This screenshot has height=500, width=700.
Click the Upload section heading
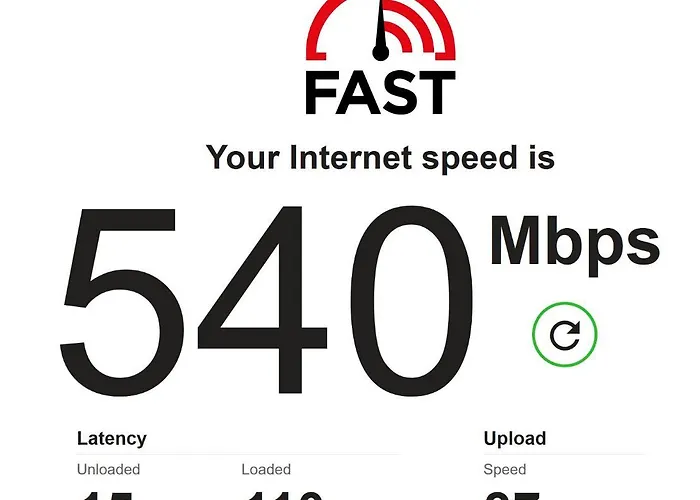click(x=515, y=438)
